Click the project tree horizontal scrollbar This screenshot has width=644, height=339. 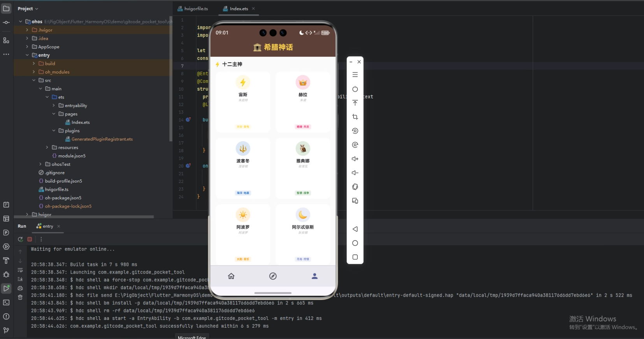[84, 217]
